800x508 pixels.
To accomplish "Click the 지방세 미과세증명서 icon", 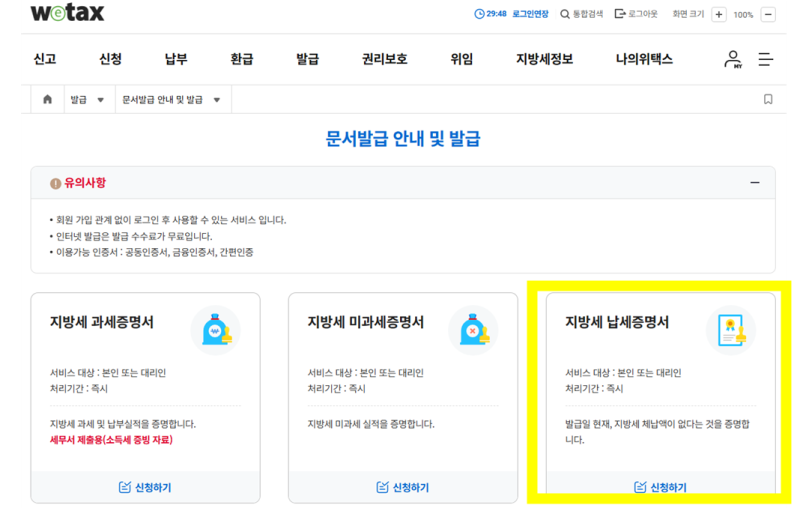I will point(473,330).
